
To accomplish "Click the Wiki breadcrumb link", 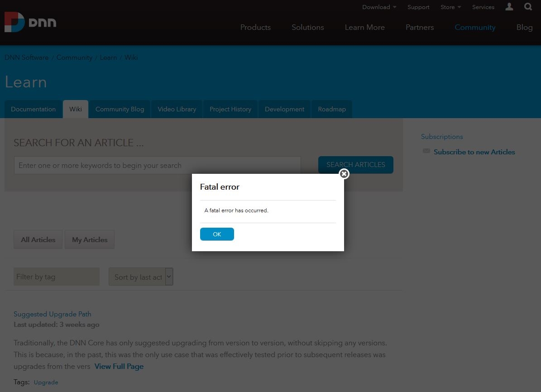I will tap(131, 57).
